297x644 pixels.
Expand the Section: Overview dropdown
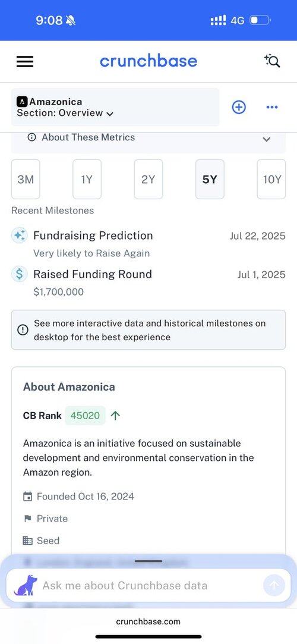[x=65, y=113]
